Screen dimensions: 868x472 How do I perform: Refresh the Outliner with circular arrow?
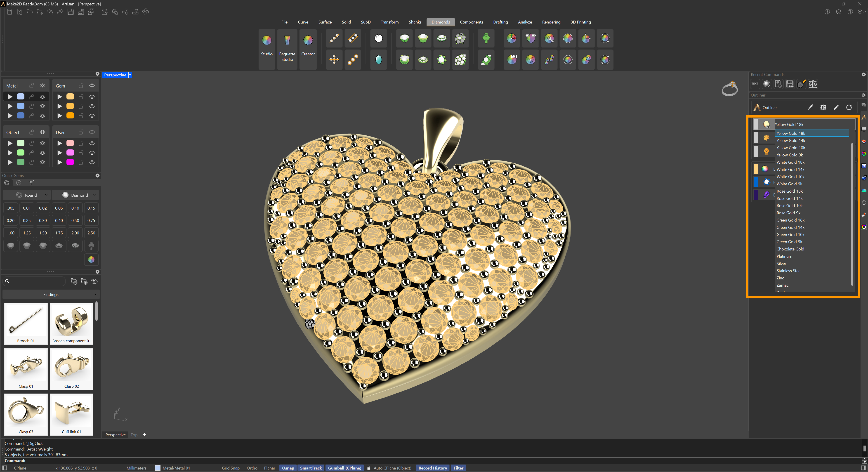tap(849, 107)
